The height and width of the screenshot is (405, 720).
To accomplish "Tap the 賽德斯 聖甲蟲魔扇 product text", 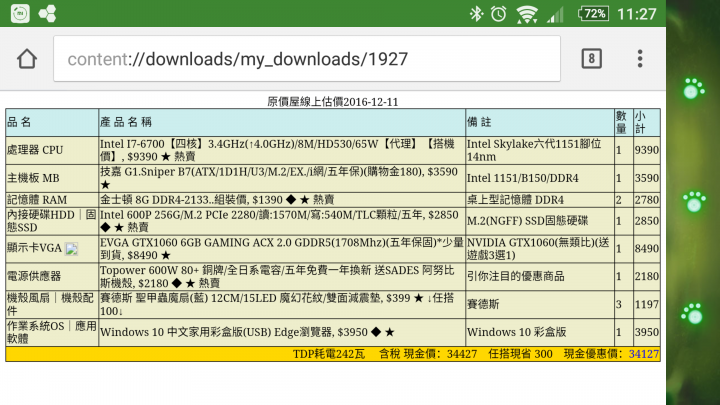I will coord(277,304).
